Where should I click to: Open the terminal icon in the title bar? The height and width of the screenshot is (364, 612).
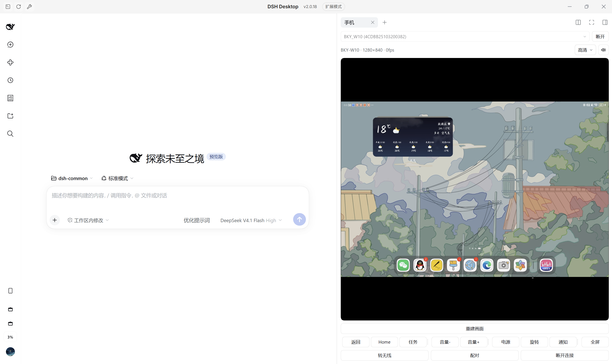click(8, 7)
